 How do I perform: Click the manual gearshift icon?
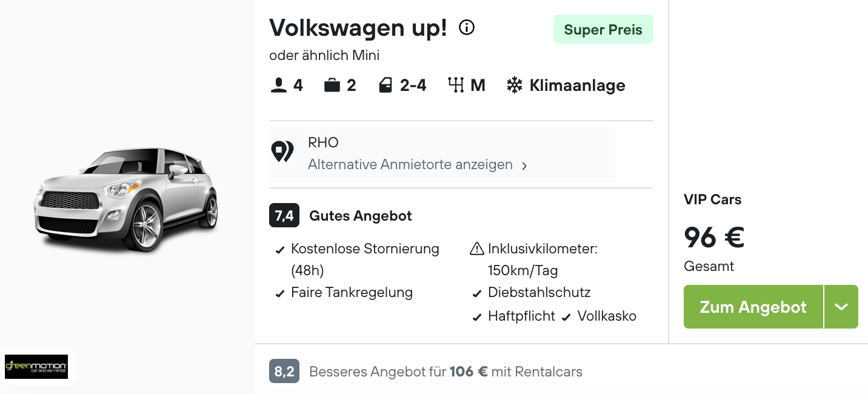(x=456, y=85)
